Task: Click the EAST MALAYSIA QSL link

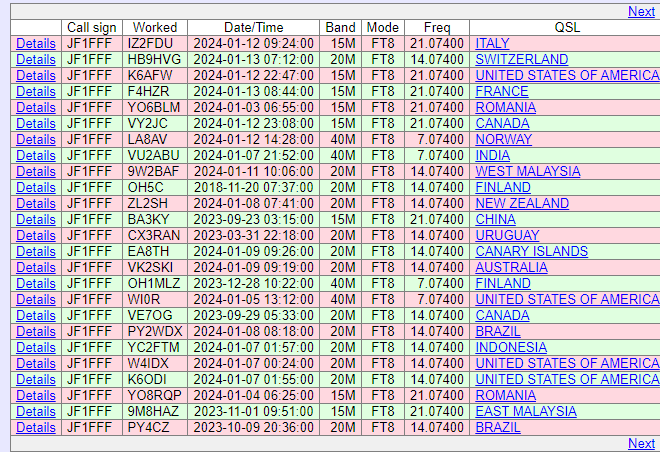Action: [526, 412]
